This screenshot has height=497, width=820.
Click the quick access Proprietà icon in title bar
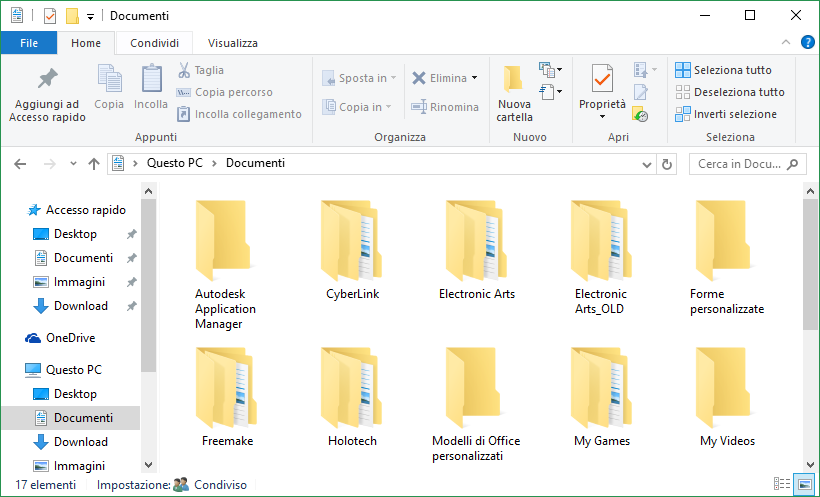coord(50,16)
